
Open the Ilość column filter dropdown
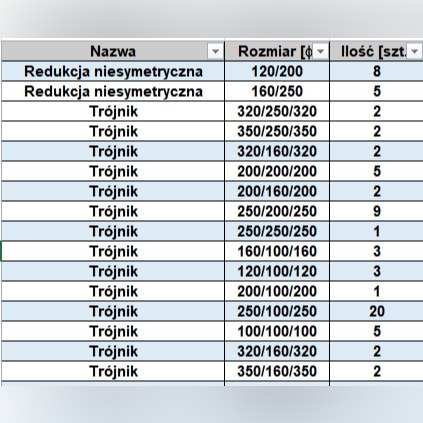coord(415,52)
